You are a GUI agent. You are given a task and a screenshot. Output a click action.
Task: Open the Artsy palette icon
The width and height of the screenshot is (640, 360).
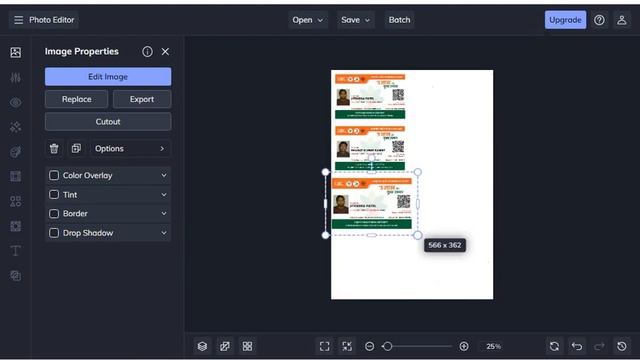coord(16,152)
